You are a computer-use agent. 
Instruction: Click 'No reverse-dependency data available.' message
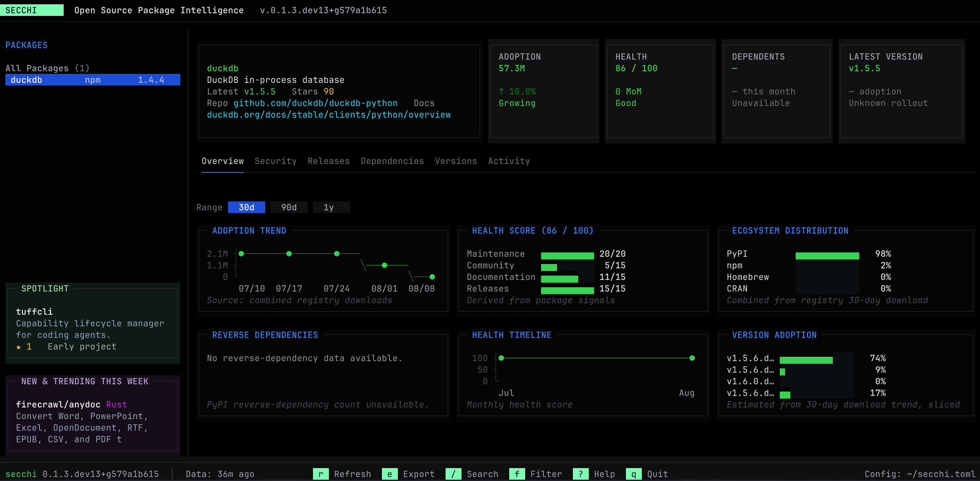305,358
